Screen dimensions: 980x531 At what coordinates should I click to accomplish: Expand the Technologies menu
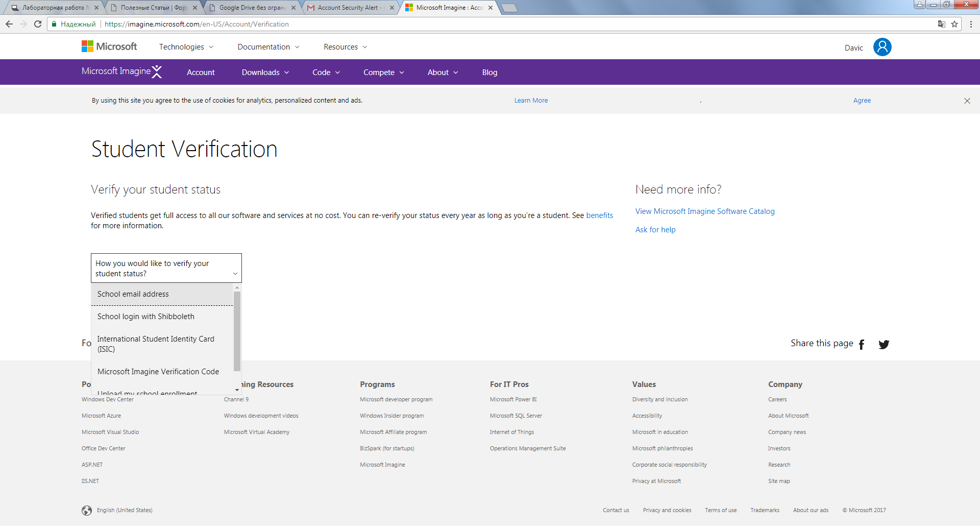pyautogui.click(x=186, y=47)
